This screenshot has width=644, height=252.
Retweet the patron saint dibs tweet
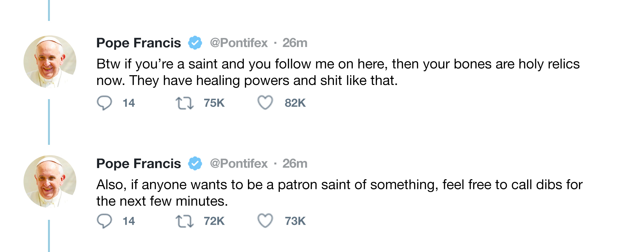pos(185,221)
